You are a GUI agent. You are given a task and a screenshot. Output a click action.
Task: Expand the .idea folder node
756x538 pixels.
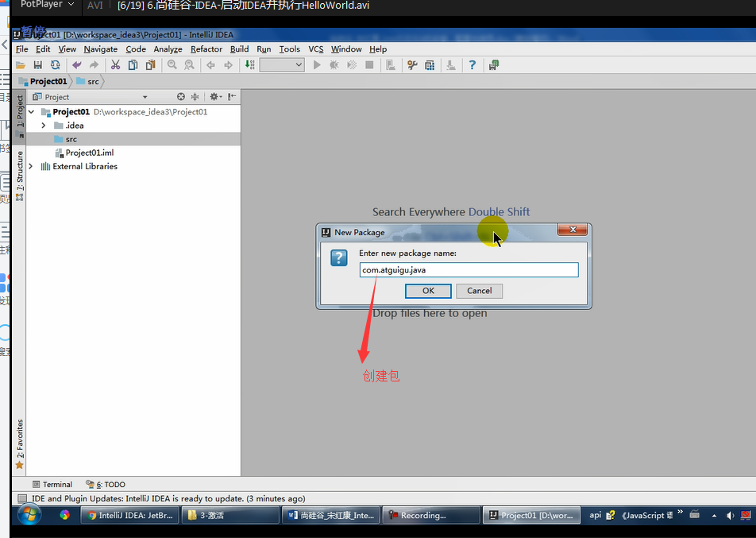(44, 126)
